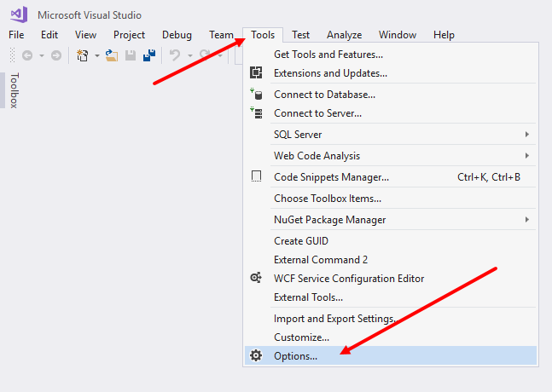Click the Save All icon
This screenshot has height=392, width=552.
(x=149, y=55)
